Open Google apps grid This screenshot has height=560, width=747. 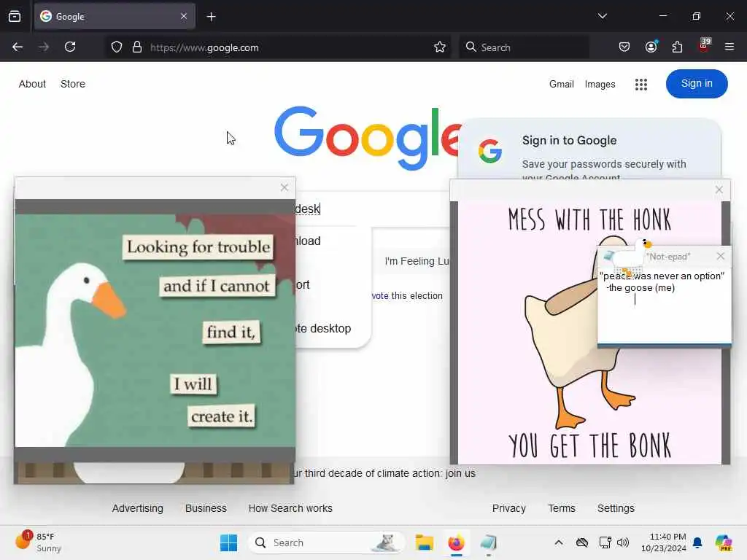pyautogui.click(x=641, y=85)
